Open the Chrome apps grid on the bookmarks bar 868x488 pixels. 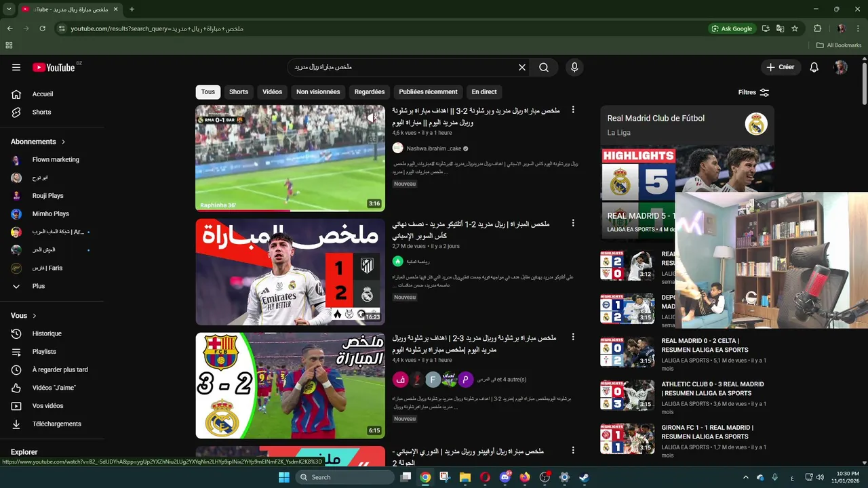9,45
